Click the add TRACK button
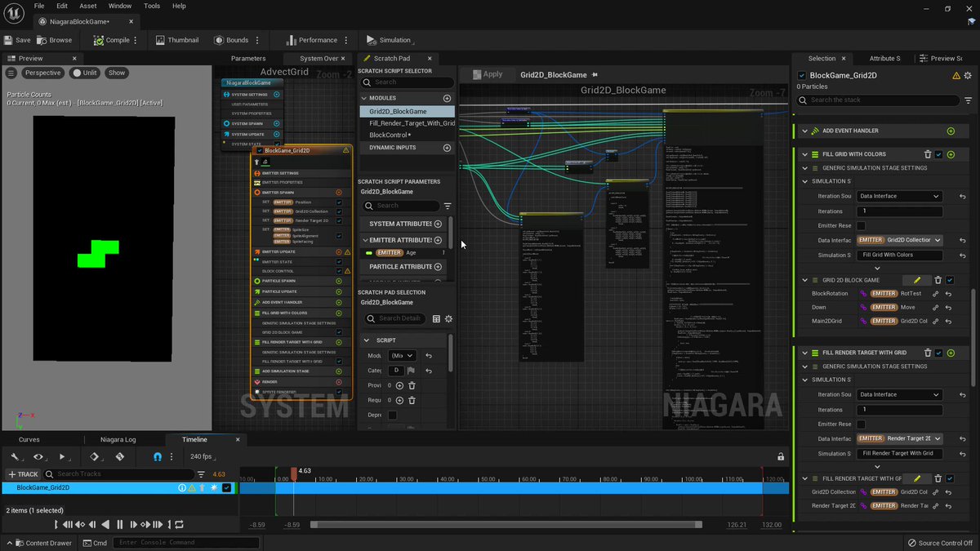Image resolution: width=980 pixels, height=551 pixels. pyautogui.click(x=23, y=473)
